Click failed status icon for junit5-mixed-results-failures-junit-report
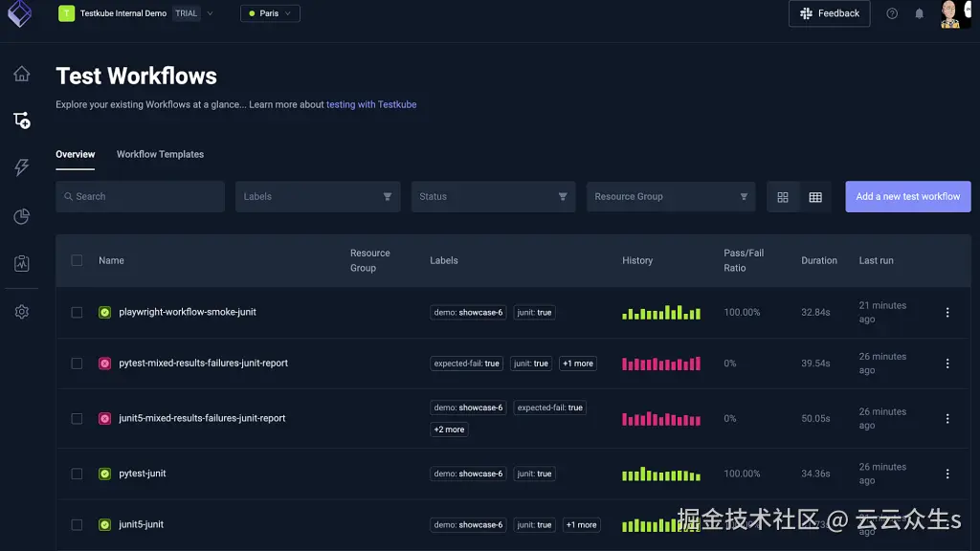 [x=105, y=419]
